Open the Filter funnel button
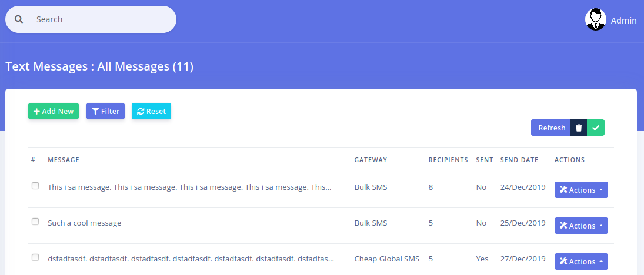Screen dimensions: 644x275 tap(105, 111)
